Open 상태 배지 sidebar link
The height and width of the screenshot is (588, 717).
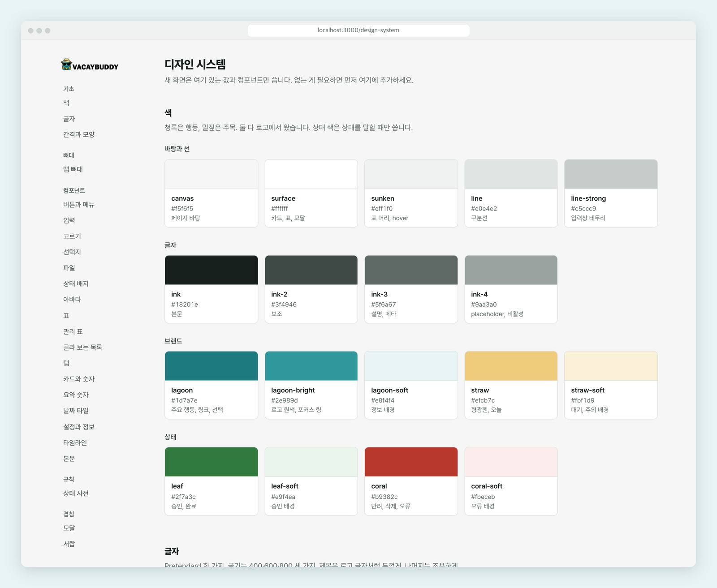coord(76,283)
